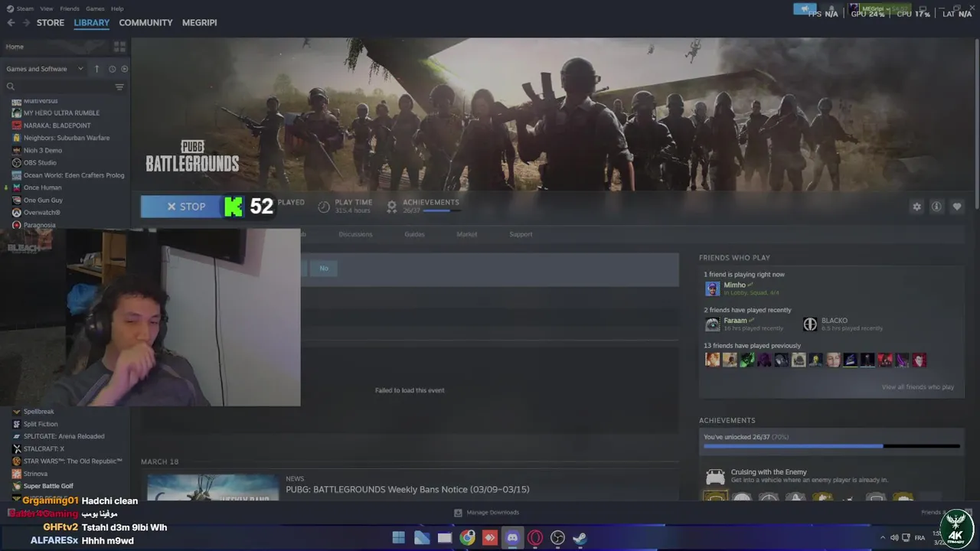Image resolution: width=980 pixels, height=551 pixels.
Task: Open the COMMUNITY tab
Action: point(145,23)
